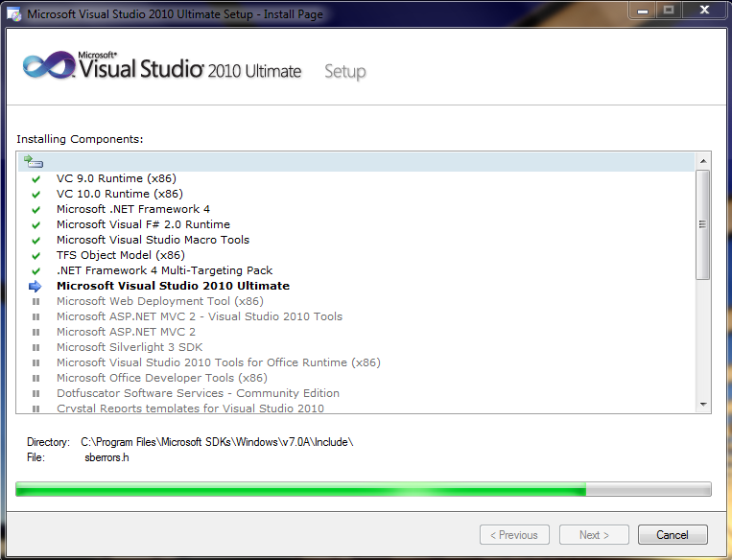Click the checkmark next to Microsoft .NET Framework 4
The image size is (732, 560).
coord(35,210)
